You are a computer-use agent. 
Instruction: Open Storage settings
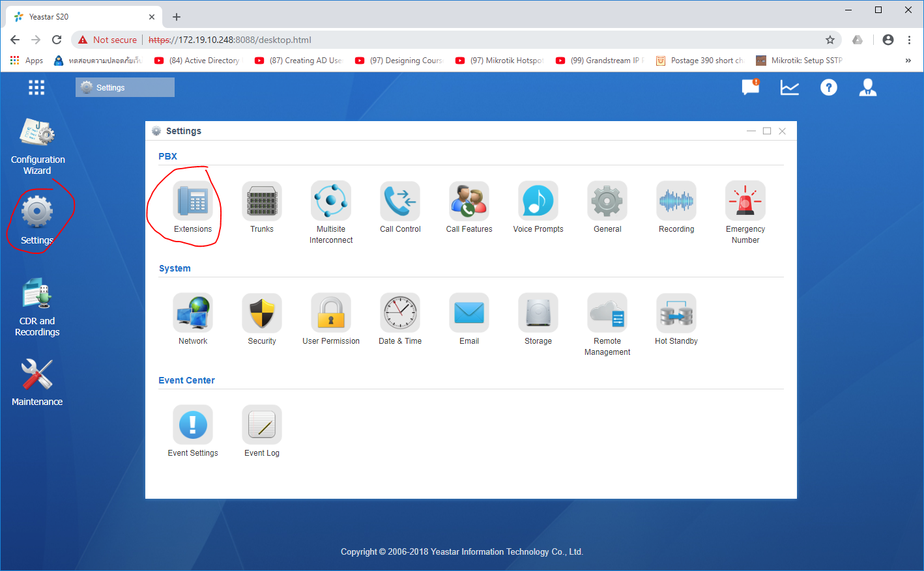pyautogui.click(x=538, y=319)
